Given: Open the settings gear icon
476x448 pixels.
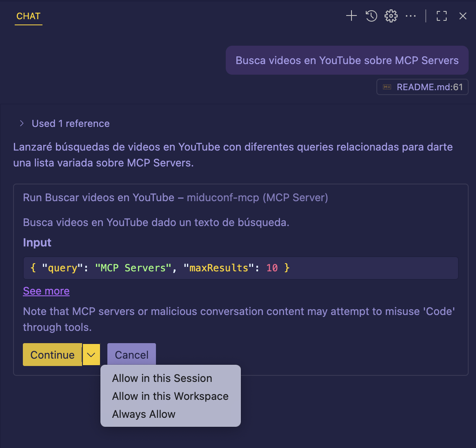Looking at the screenshot, I should coord(391,16).
